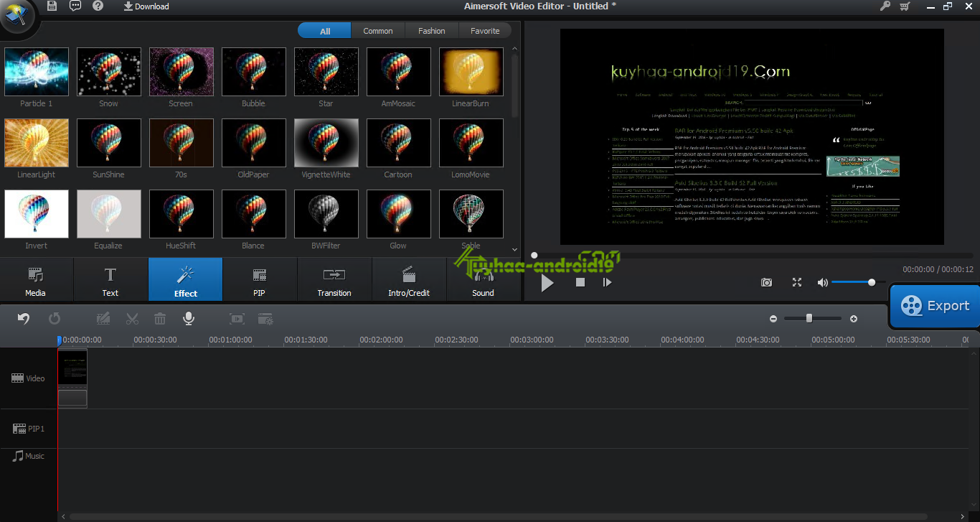Enter fullscreen preview mode
980x522 pixels.
coord(796,282)
